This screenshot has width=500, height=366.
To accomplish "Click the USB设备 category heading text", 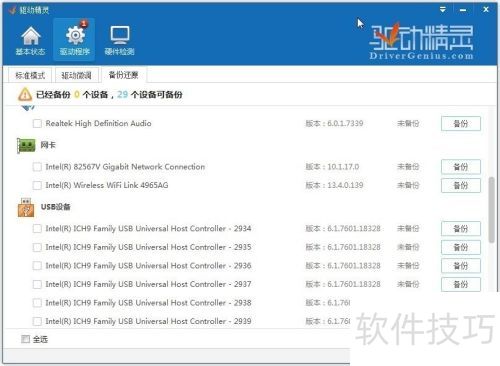I will point(55,207).
